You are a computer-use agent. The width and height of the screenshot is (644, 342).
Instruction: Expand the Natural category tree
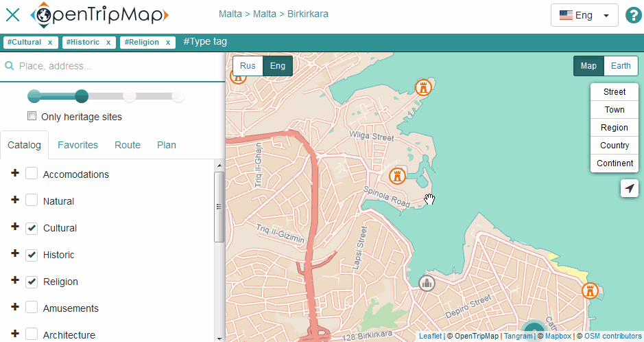click(x=15, y=201)
